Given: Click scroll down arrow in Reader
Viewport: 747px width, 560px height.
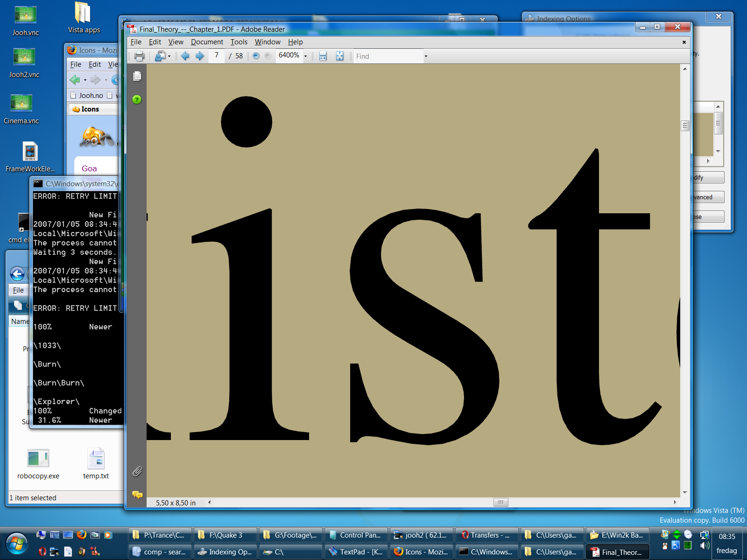Looking at the screenshot, I should pyautogui.click(x=685, y=492).
